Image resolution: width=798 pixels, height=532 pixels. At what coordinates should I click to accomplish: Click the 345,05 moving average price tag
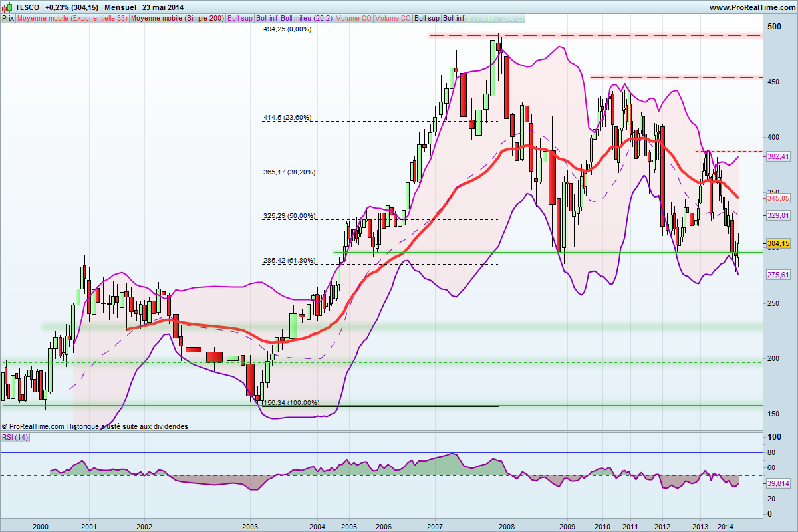778,198
